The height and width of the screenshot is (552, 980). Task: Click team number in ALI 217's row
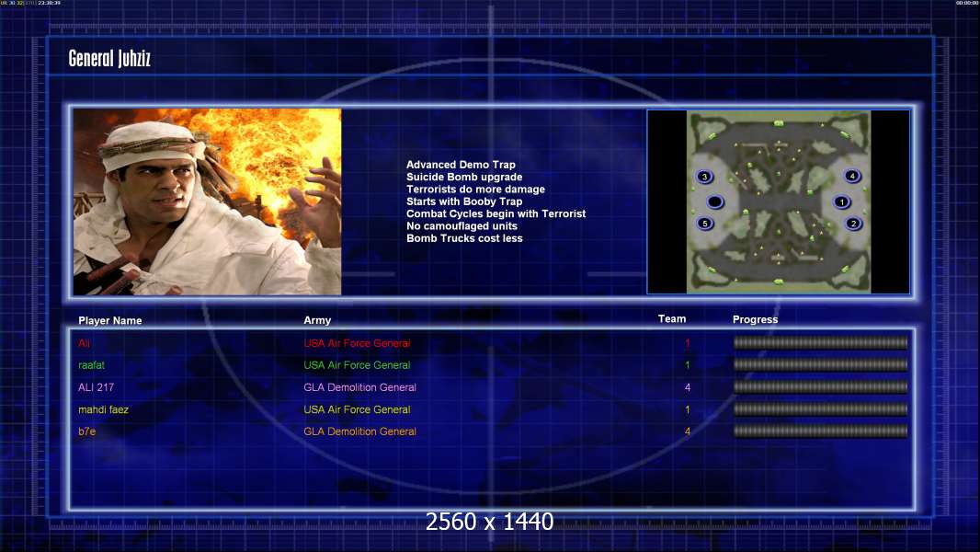click(688, 387)
